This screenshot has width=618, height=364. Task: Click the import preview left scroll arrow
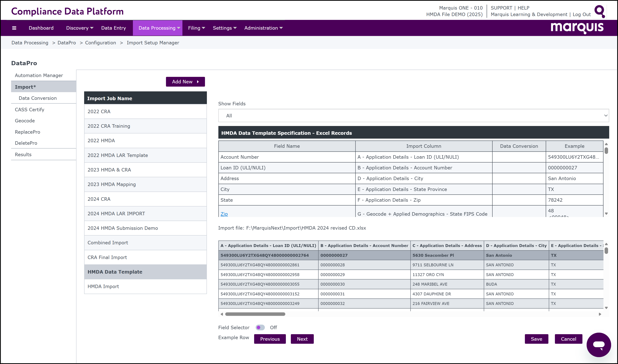tap(222, 314)
